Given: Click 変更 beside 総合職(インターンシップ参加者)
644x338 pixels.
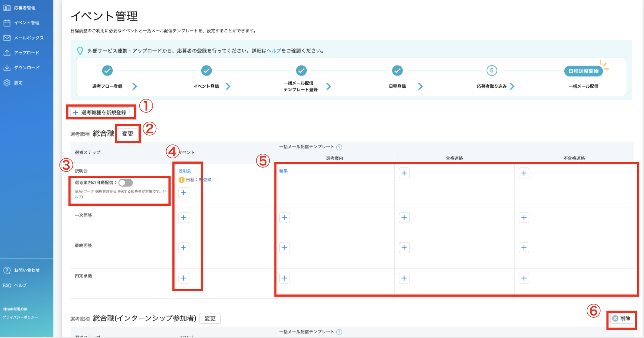Looking at the screenshot, I should 210,318.
